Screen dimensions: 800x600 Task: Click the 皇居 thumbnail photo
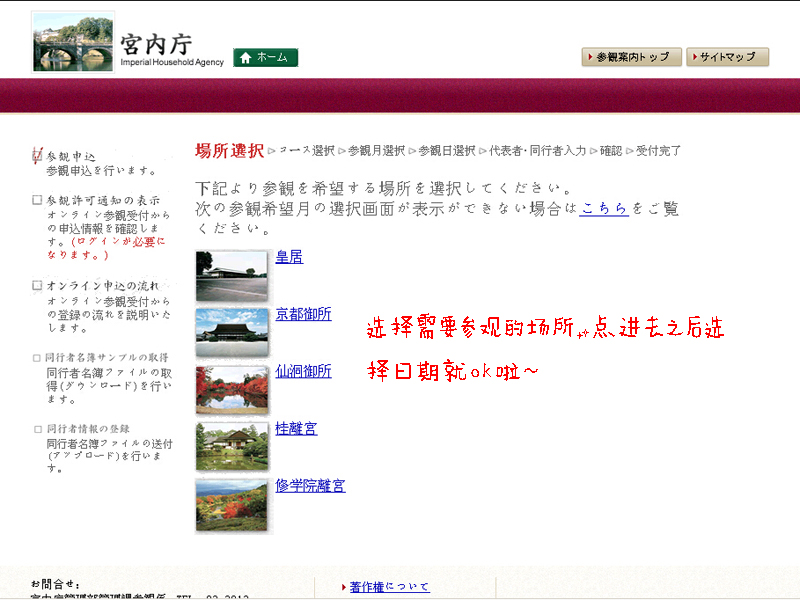[x=232, y=276]
